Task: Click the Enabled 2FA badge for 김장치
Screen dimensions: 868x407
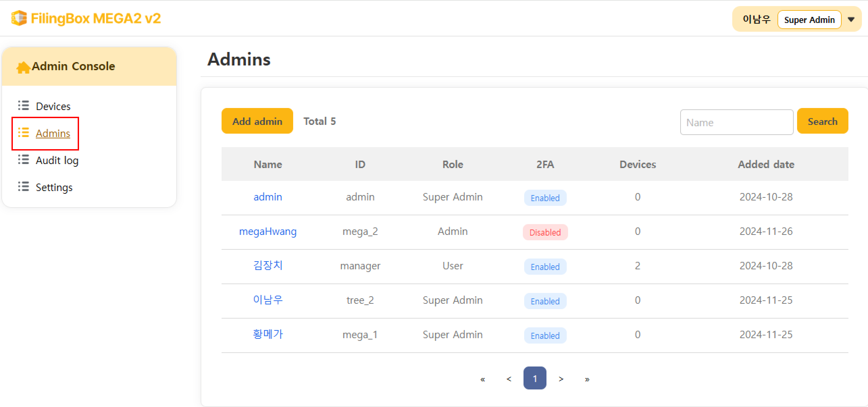Action: point(545,267)
